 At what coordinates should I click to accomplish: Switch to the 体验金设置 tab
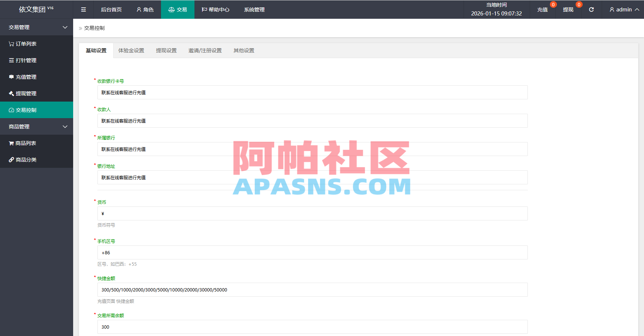click(131, 50)
